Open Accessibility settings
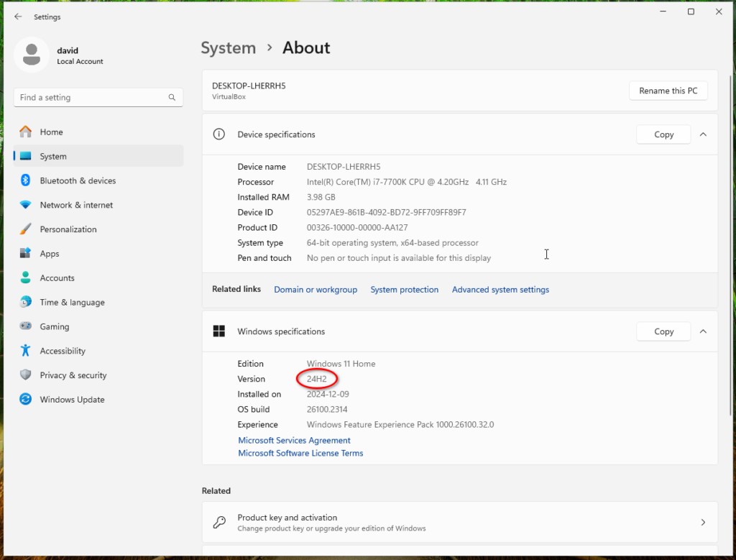 click(x=98, y=351)
